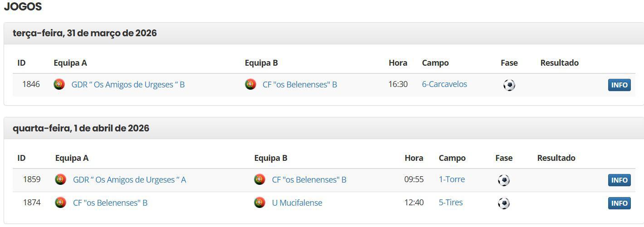Viewport: 644px width, 227px height.
Task: Open the 1-Torre field link
Action: point(452,179)
